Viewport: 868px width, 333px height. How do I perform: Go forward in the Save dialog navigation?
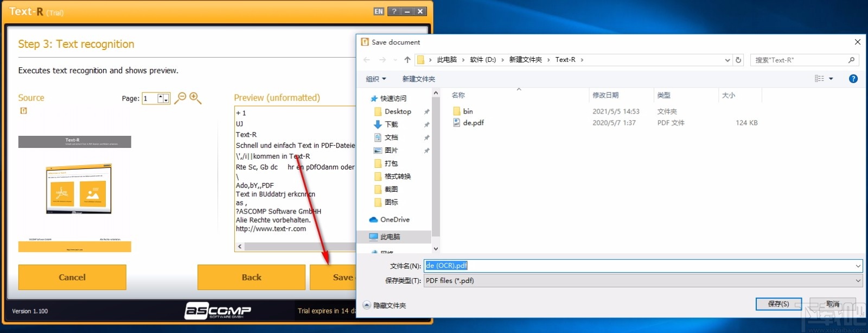pos(382,60)
